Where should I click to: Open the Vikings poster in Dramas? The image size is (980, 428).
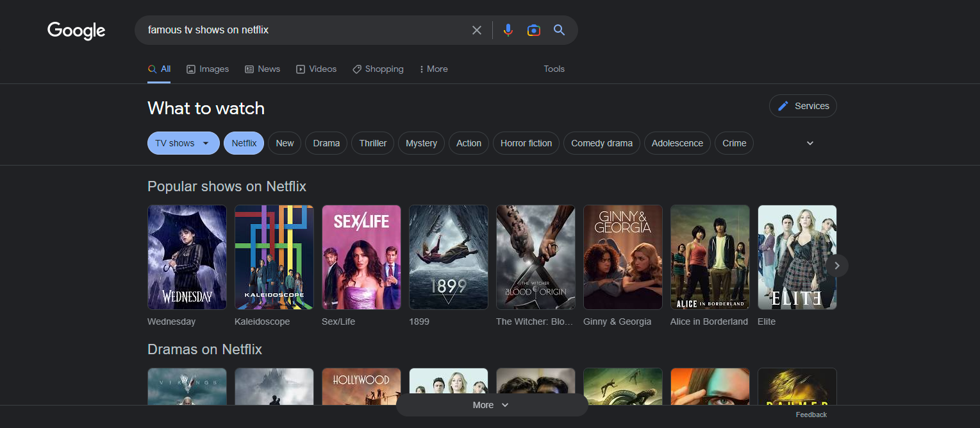click(187, 386)
